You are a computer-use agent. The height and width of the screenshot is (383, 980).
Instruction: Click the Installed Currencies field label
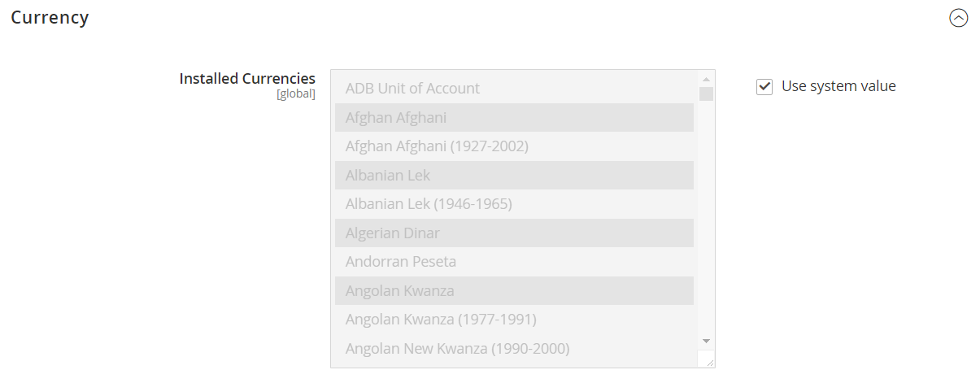pos(247,79)
